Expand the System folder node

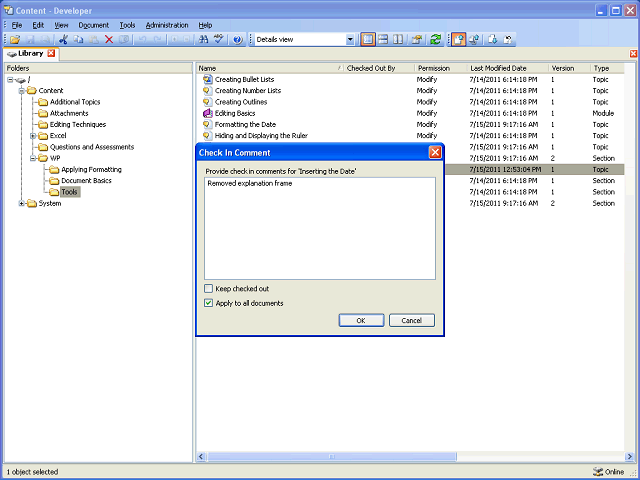[x=21, y=203]
